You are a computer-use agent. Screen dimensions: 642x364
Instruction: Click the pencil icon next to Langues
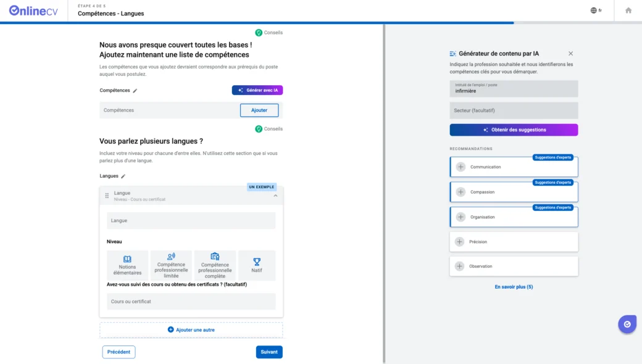pos(123,176)
